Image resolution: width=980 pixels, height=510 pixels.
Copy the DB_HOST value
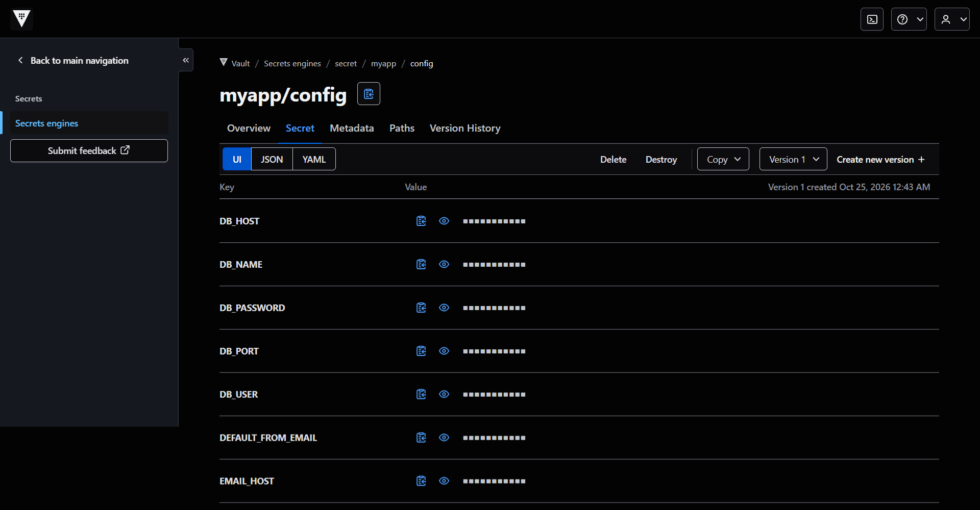pos(421,221)
